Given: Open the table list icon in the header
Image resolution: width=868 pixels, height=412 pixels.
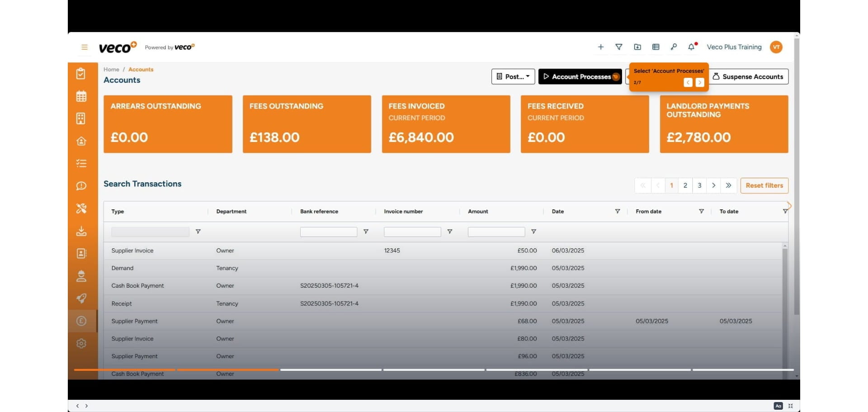Looking at the screenshot, I should pos(656,47).
